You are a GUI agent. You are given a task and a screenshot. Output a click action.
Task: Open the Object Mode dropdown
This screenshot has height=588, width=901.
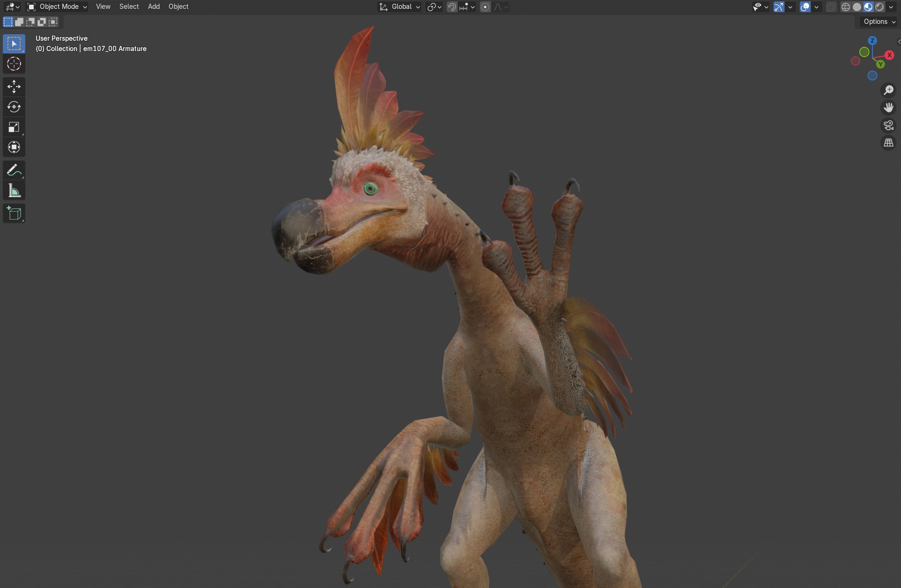point(57,7)
